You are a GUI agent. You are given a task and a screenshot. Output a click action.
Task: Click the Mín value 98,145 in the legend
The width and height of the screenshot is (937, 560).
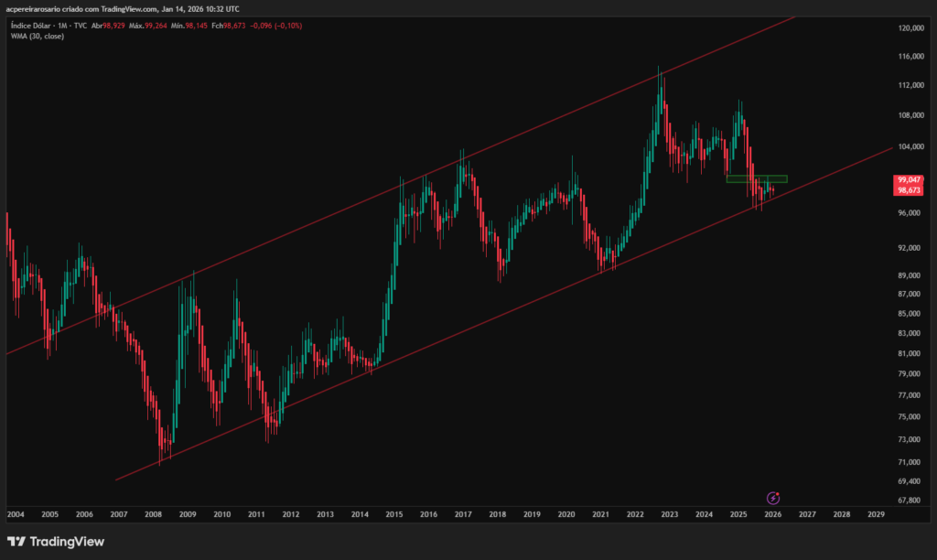tap(196, 26)
